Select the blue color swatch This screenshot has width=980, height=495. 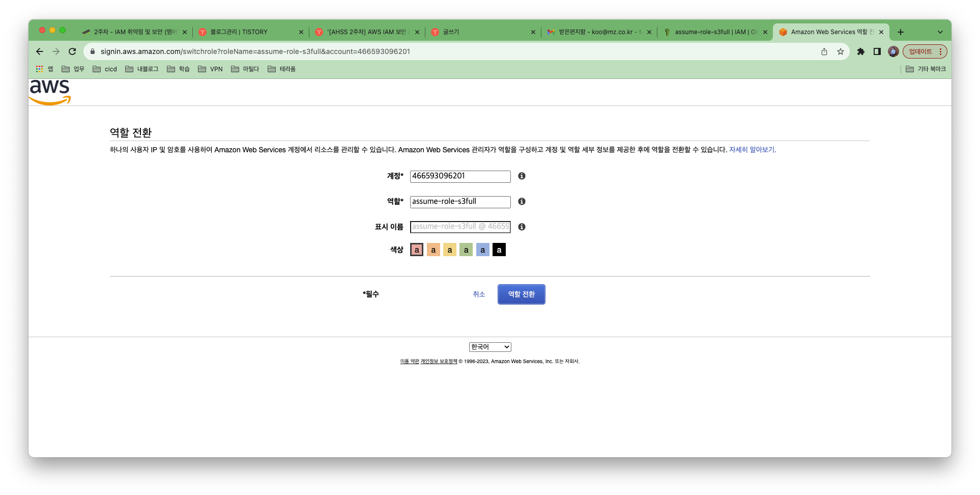(x=483, y=250)
